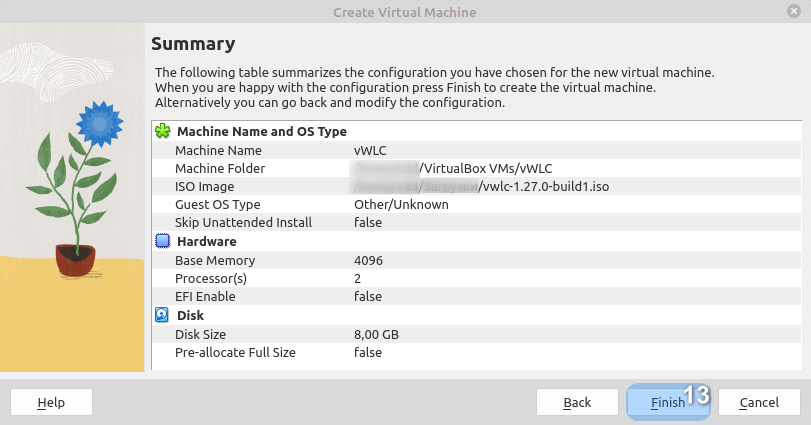Select the Processor(s) row
Screen dimensions: 811x425
click(x=211, y=278)
